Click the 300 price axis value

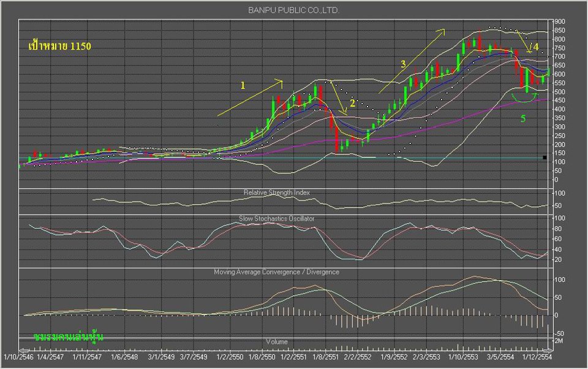click(x=559, y=127)
